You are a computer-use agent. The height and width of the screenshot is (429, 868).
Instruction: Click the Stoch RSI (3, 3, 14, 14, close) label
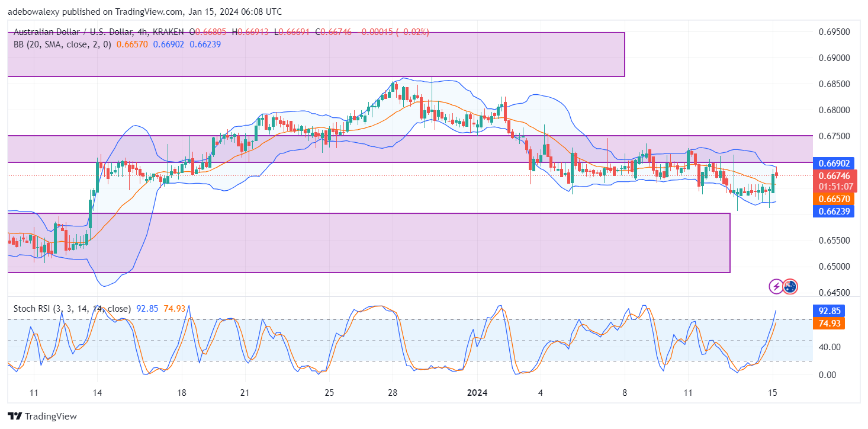[x=72, y=309]
